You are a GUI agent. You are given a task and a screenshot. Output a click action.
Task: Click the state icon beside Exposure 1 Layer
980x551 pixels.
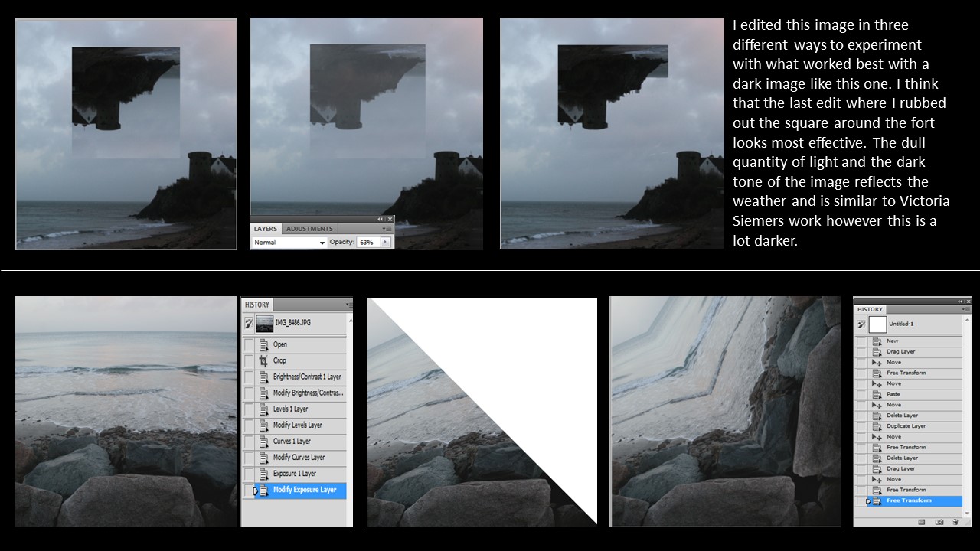click(263, 473)
